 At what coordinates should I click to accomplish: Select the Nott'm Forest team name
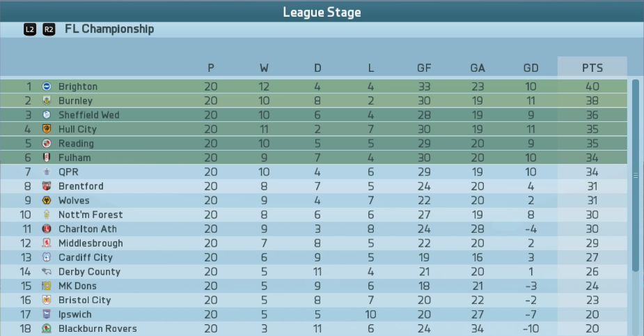click(x=91, y=215)
